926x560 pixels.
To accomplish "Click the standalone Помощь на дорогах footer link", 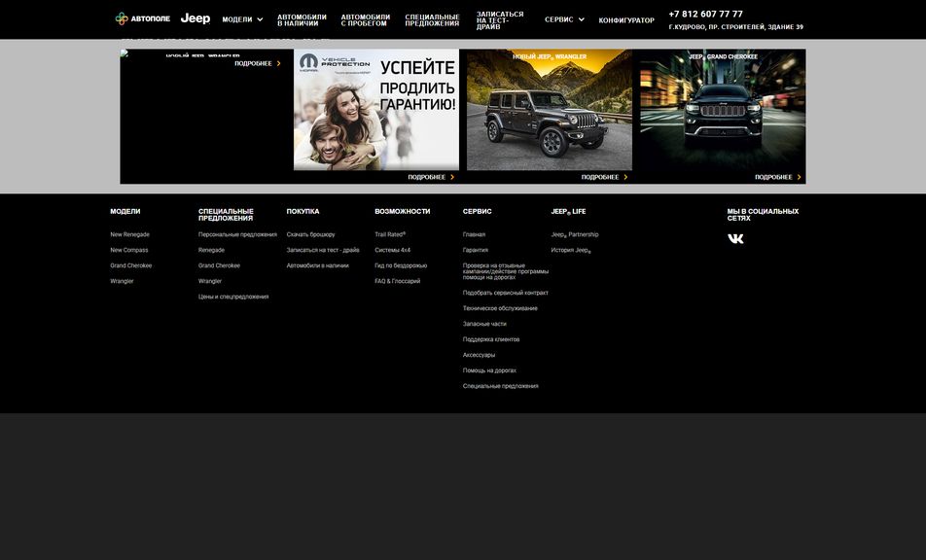I will tap(489, 370).
